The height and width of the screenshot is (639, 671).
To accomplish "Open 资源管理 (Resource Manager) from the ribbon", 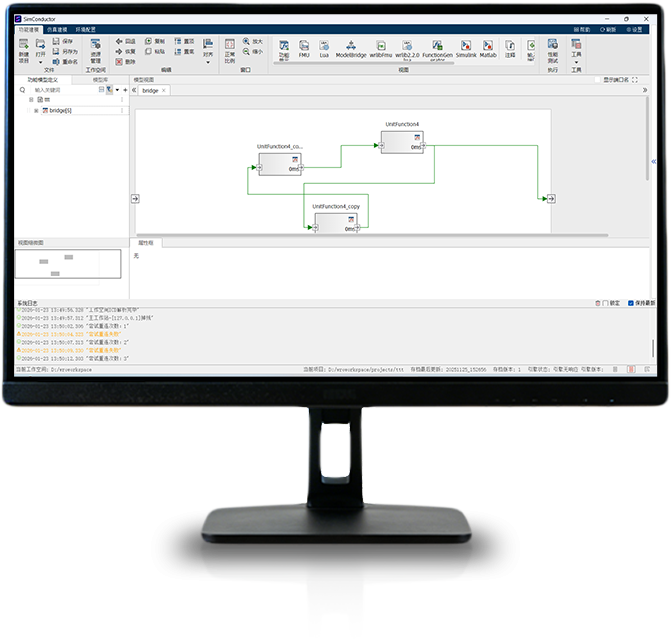I will pos(96,50).
